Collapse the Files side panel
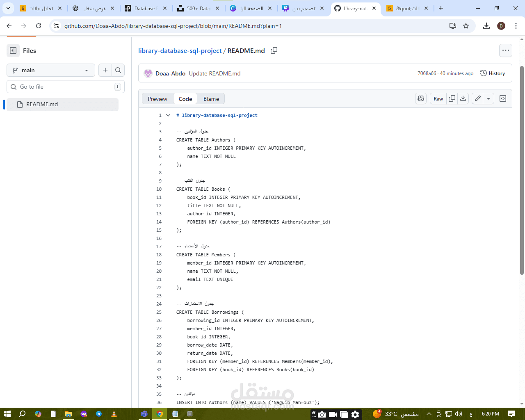 [13, 50]
